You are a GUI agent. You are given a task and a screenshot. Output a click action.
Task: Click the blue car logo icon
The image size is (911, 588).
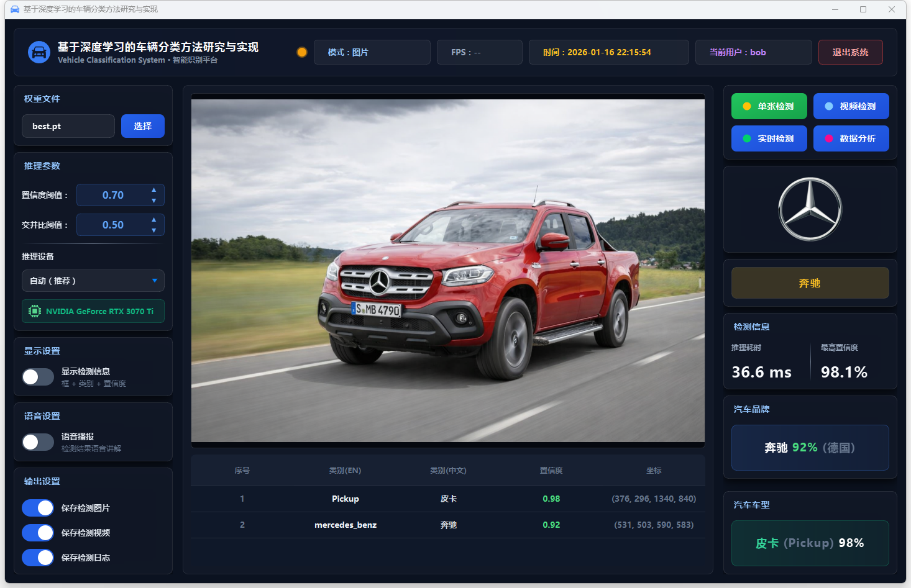pyautogui.click(x=39, y=52)
